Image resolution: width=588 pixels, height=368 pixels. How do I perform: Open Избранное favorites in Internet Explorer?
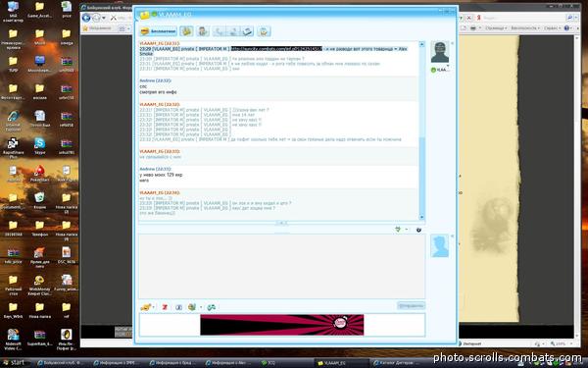pos(97,28)
